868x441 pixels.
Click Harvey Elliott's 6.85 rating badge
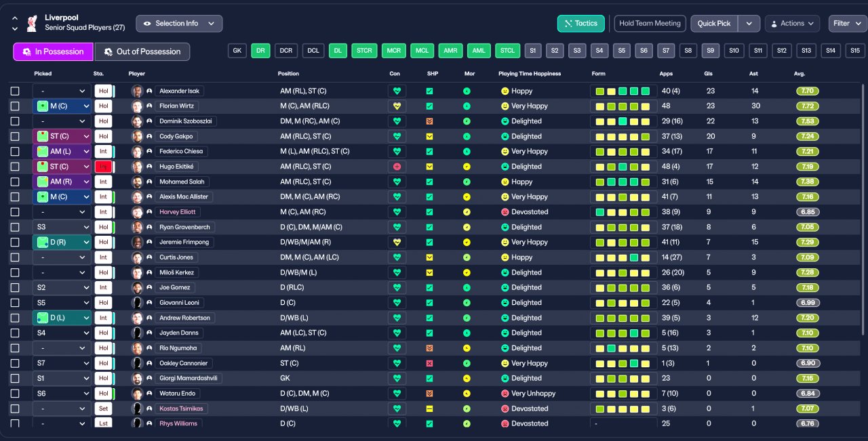click(x=808, y=212)
